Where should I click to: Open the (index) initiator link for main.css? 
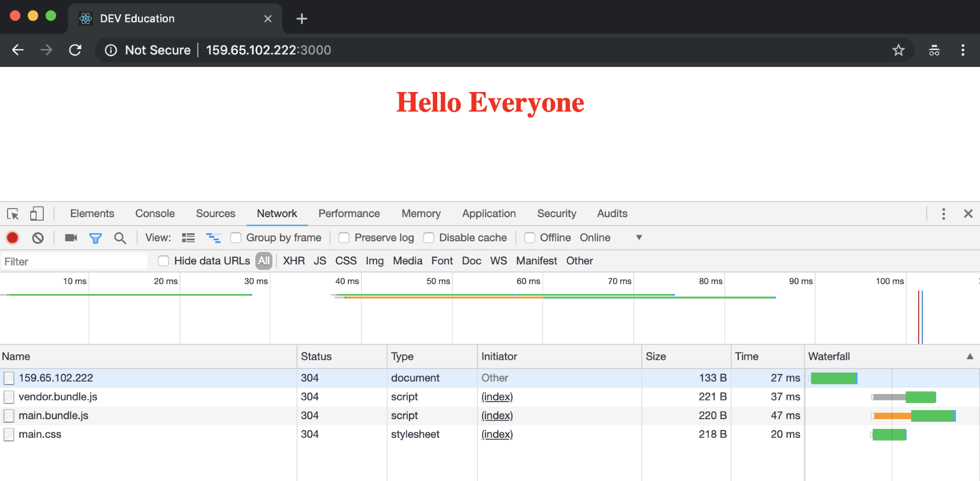click(497, 434)
